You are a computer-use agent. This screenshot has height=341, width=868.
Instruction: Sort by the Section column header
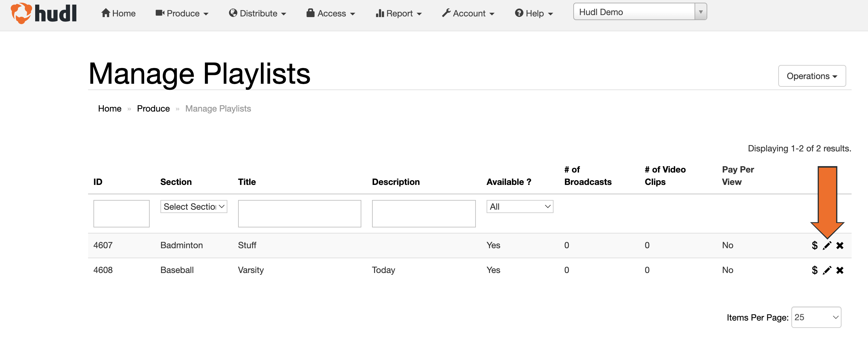click(x=176, y=182)
